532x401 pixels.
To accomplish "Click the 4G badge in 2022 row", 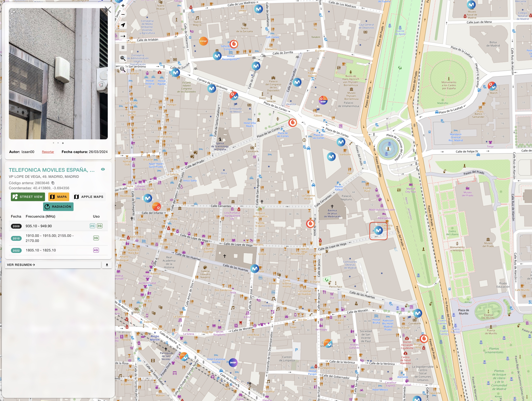I will [96, 250].
